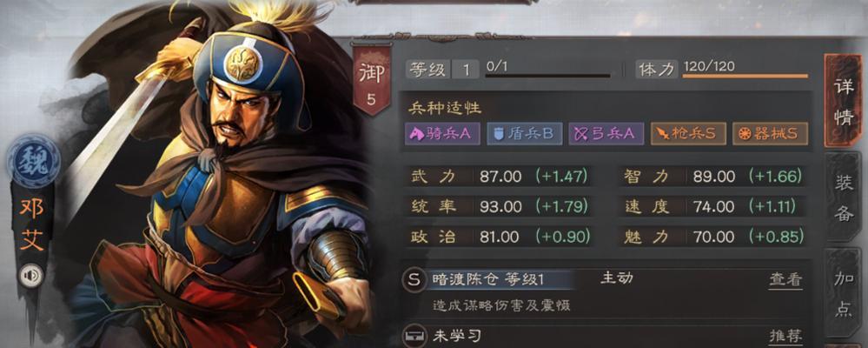Image resolution: width=868 pixels, height=348 pixels.
Task: Click 查看 to view 暗渡陈仓 skill
Action: point(785,280)
